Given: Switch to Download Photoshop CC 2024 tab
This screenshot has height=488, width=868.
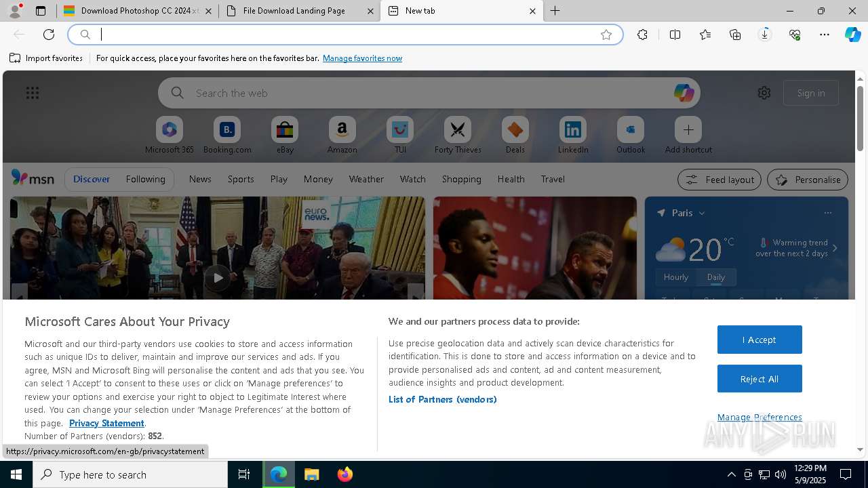Looking at the screenshot, I should [138, 11].
